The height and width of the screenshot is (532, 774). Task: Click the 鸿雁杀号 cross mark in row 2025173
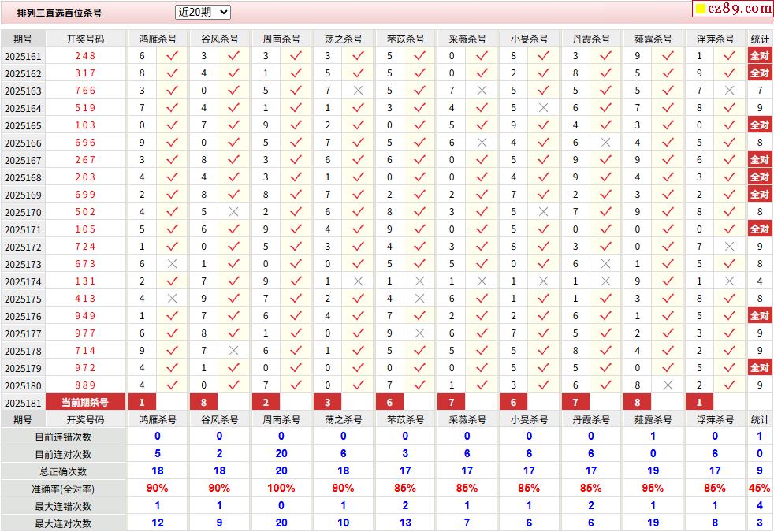coord(172,264)
